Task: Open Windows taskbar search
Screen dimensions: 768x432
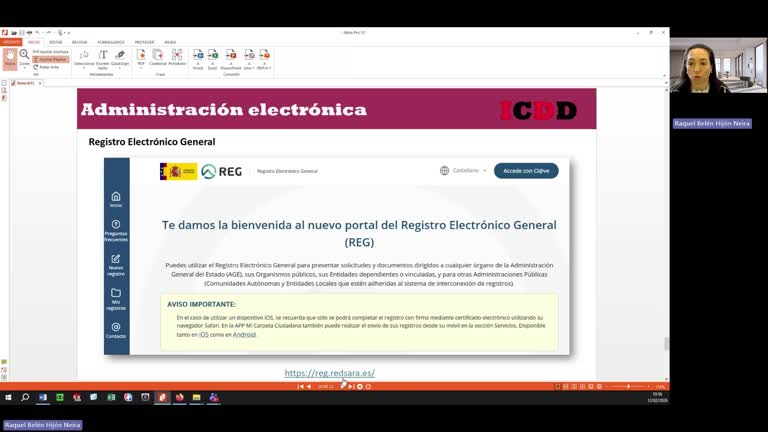Action: (x=25, y=397)
